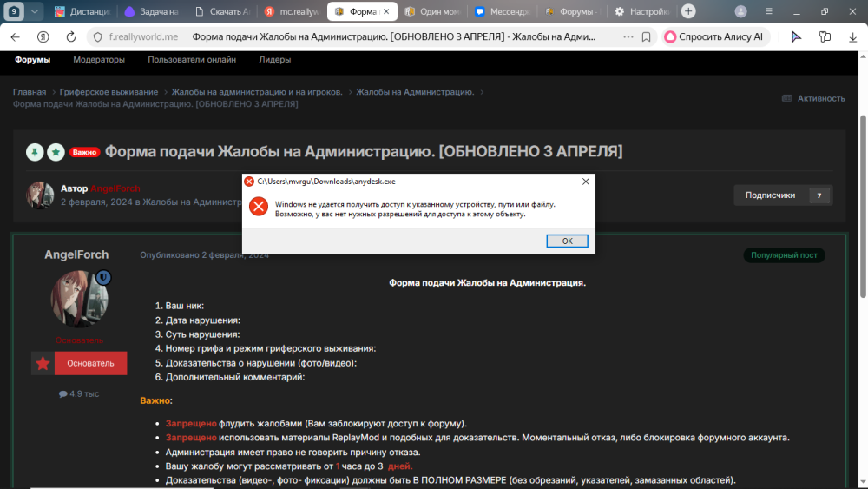Open the Модераторы menu item

tap(99, 60)
